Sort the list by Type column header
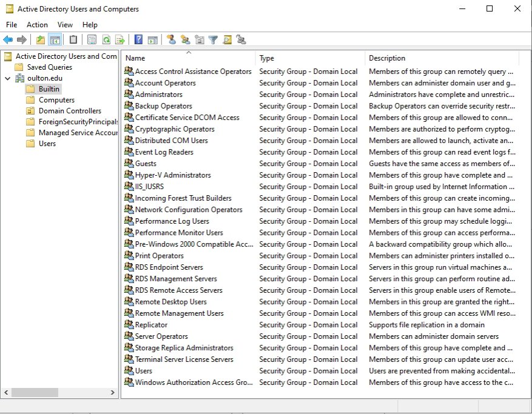The image size is (532, 414). click(267, 58)
